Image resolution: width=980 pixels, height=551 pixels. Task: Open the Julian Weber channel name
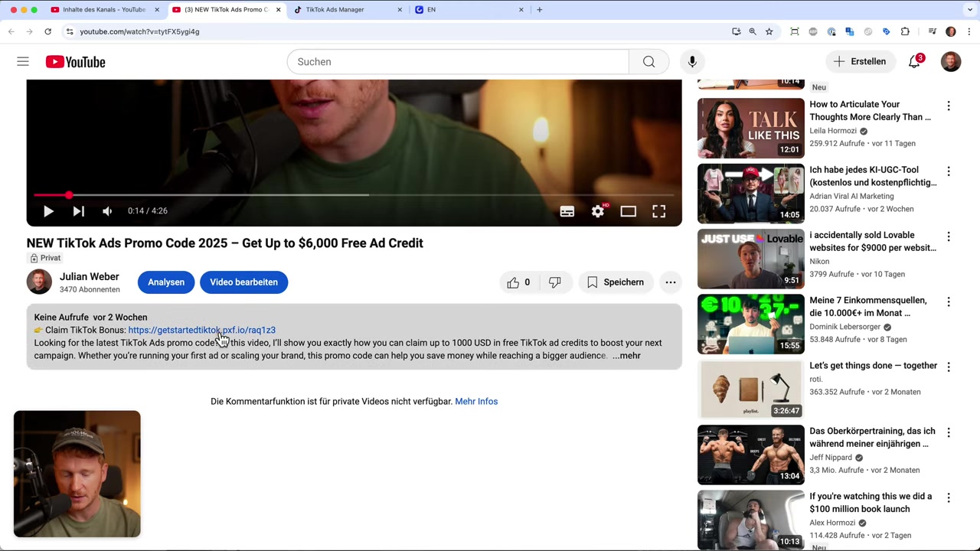coord(90,276)
